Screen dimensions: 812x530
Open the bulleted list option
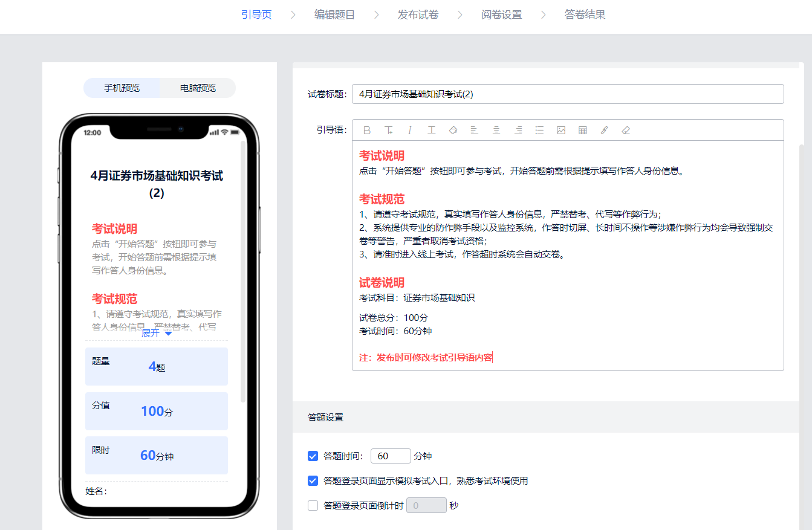click(539, 130)
